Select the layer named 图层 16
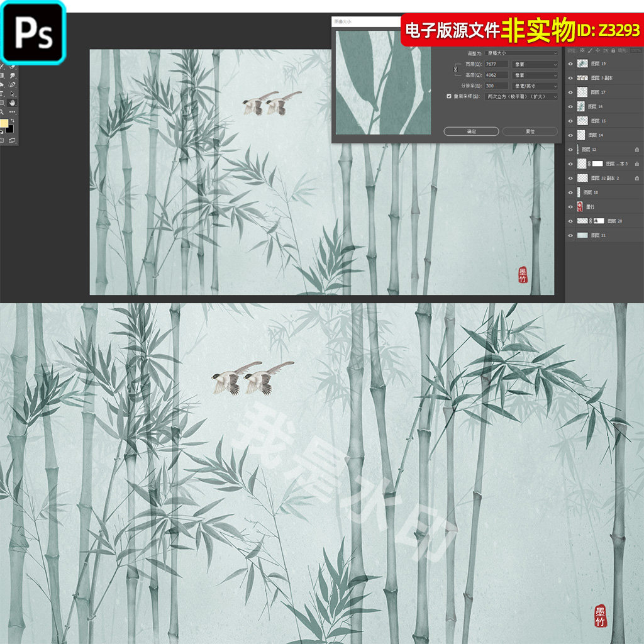Screen dimensions: 644x644 click(x=595, y=107)
